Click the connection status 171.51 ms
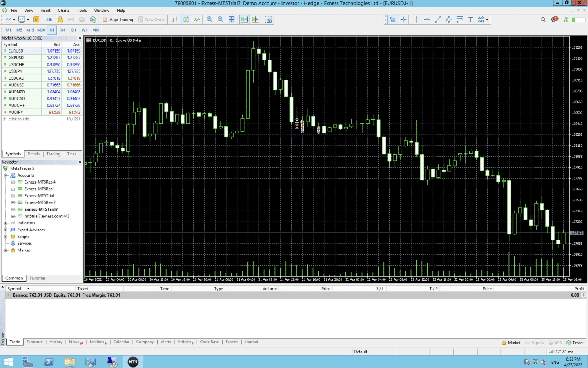The width and height of the screenshot is (588, 368). click(x=561, y=352)
